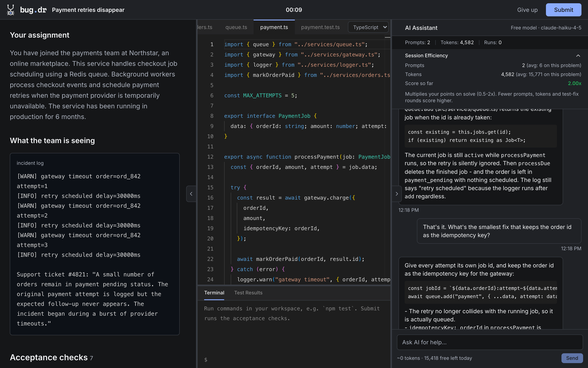
Task: Click 'Score so far' label
Action: [419, 83]
